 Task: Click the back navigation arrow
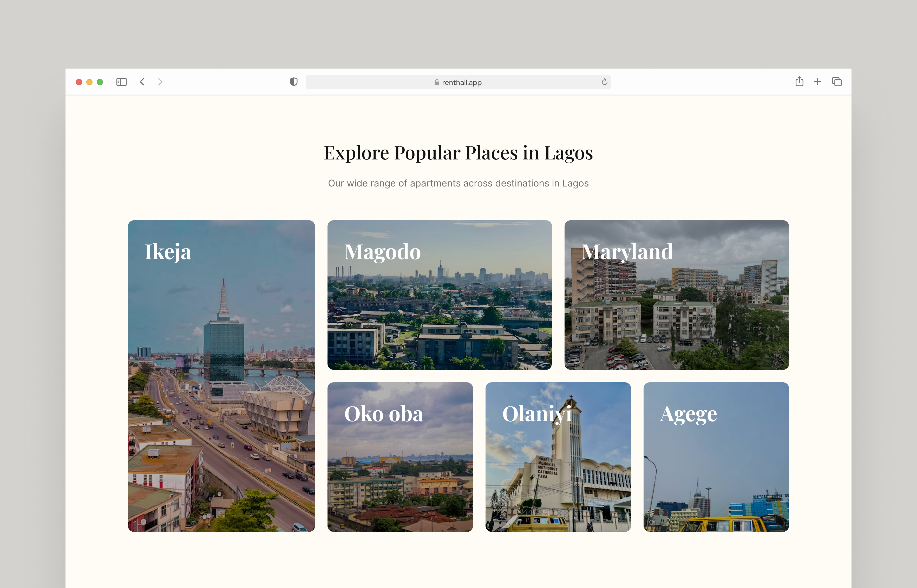tap(142, 82)
